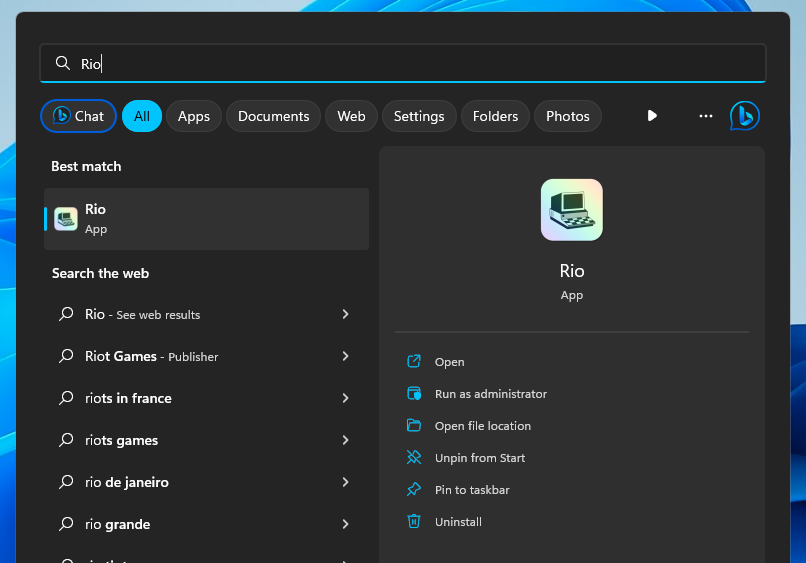Switch to the Documents filter

(273, 116)
